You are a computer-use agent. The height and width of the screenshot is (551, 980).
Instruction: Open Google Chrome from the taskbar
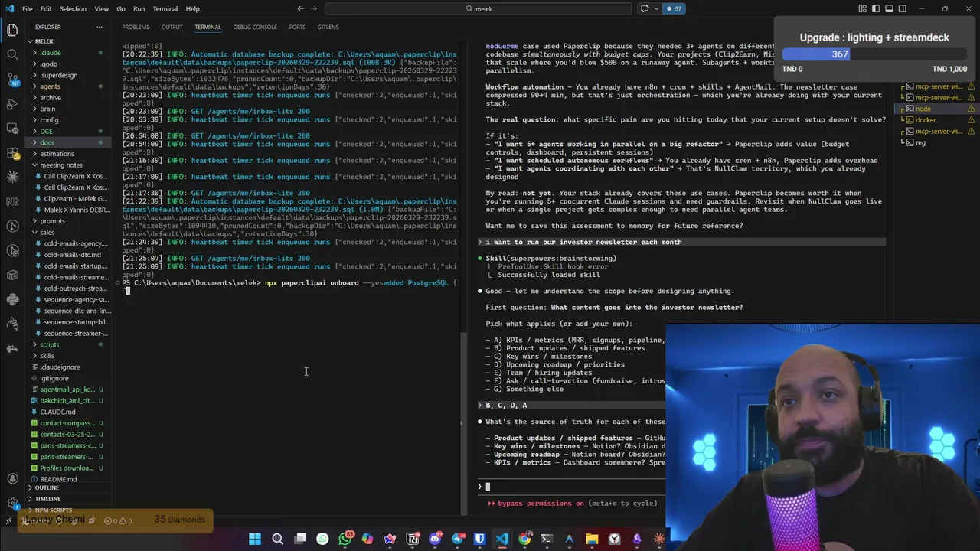(524, 539)
